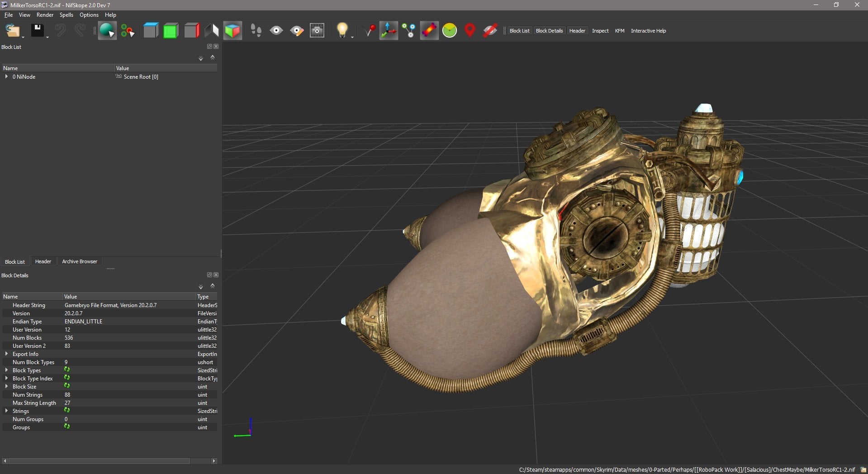Toggle the yellow-green circle constraints icon
This screenshot has width=868, height=474.
(x=450, y=31)
